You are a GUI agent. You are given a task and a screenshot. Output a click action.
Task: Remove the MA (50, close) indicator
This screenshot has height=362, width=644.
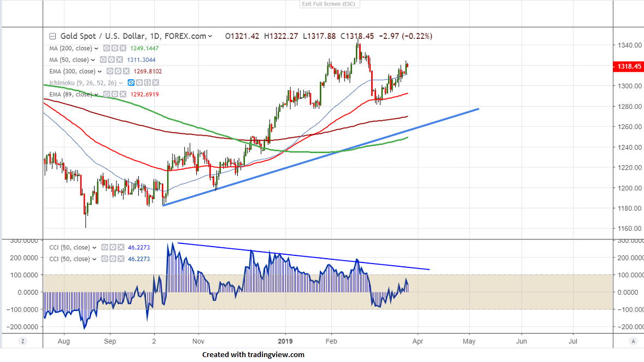point(120,60)
